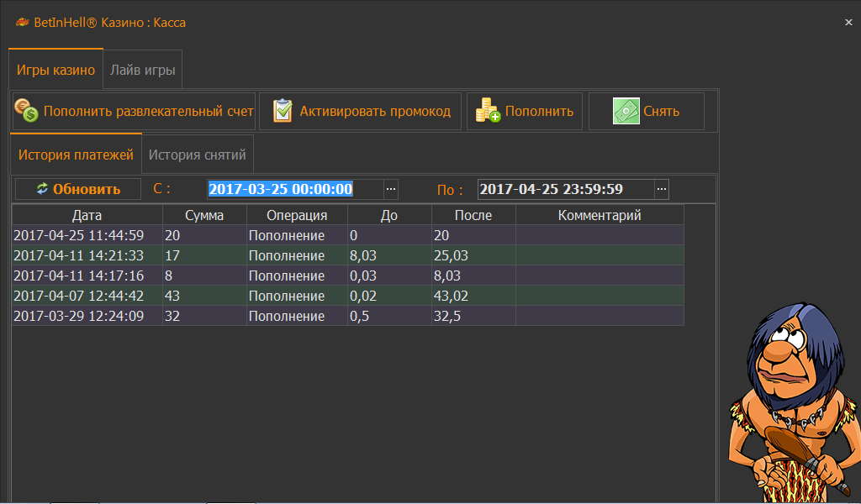Viewport: 861px width, 504px height.
Task: Click the green banknote icon beside Снять
Action: 626,111
